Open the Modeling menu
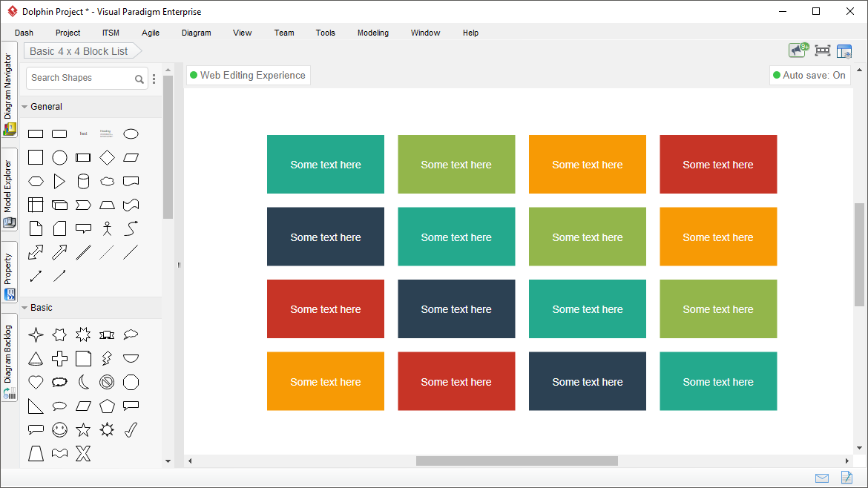 (372, 33)
